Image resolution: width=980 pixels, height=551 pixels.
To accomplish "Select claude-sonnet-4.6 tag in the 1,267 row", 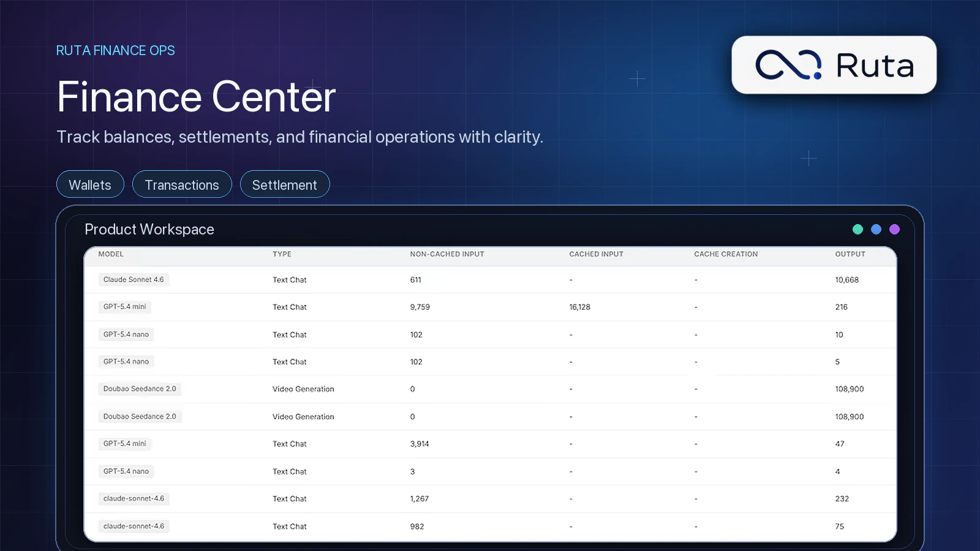I will (134, 498).
